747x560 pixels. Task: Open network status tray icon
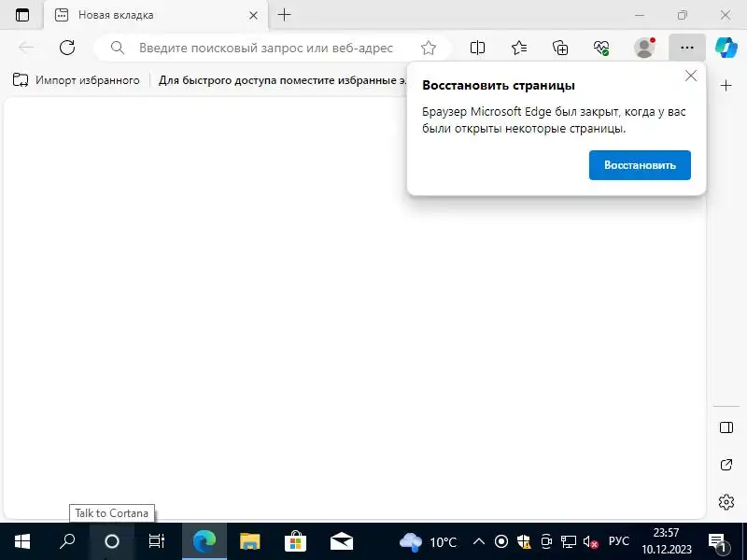coord(569,541)
